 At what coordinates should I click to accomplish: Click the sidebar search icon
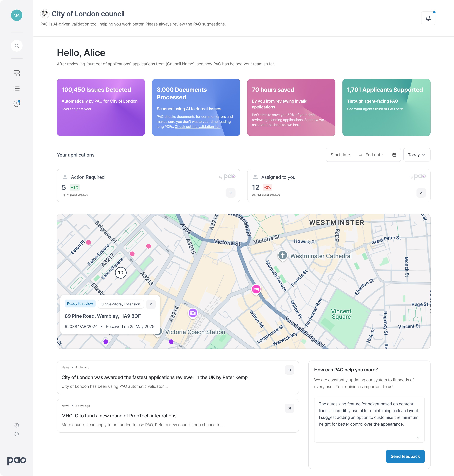pyautogui.click(x=17, y=46)
